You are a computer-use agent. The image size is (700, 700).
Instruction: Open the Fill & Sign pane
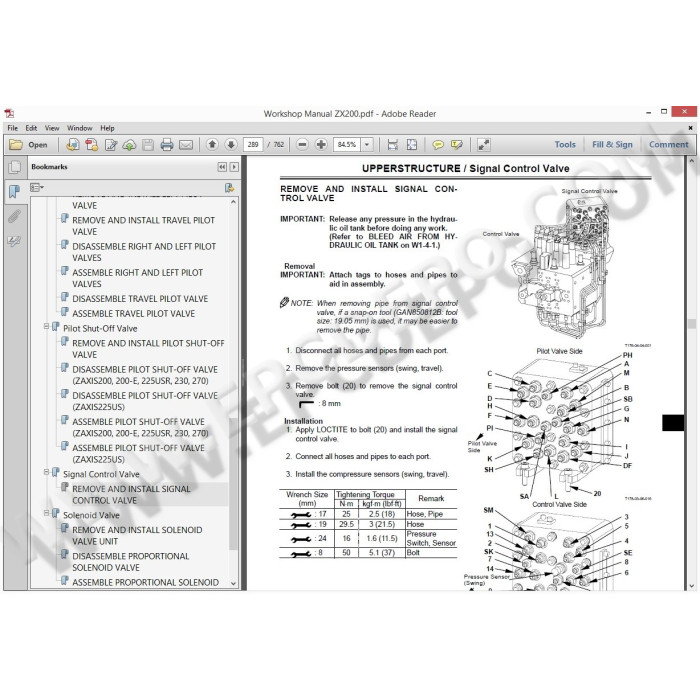click(x=612, y=145)
